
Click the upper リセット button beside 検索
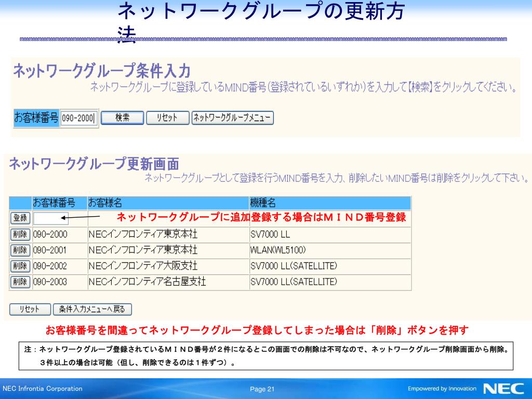pyautogui.click(x=167, y=118)
